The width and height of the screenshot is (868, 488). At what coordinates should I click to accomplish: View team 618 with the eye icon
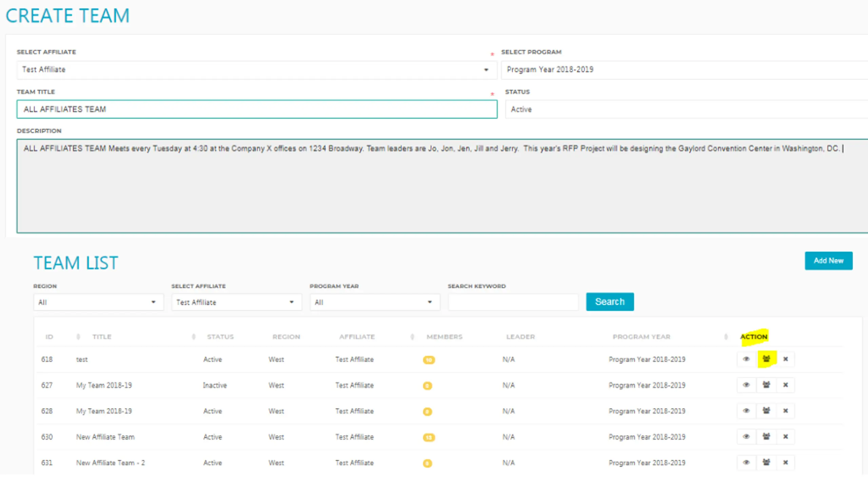pos(746,359)
